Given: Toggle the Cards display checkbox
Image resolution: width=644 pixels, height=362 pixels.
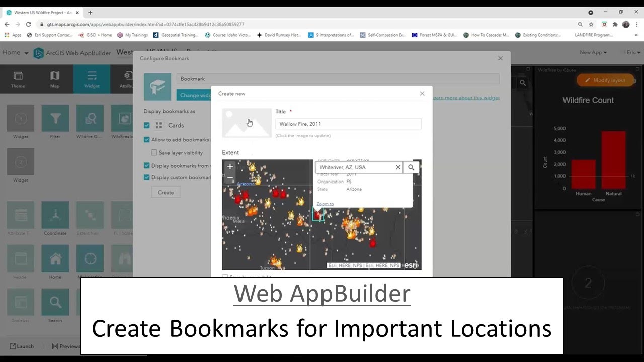Looking at the screenshot, I should 147,125.
